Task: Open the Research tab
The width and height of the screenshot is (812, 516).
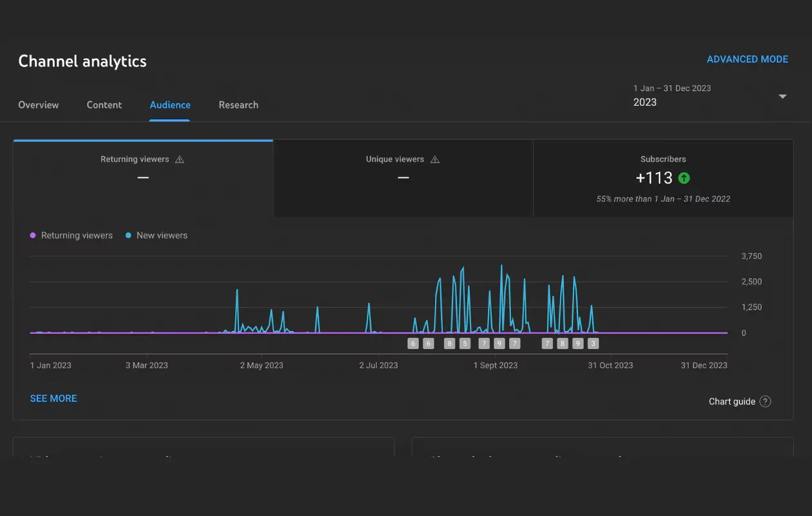Action: pyautogui.click(x=238, y=105)
